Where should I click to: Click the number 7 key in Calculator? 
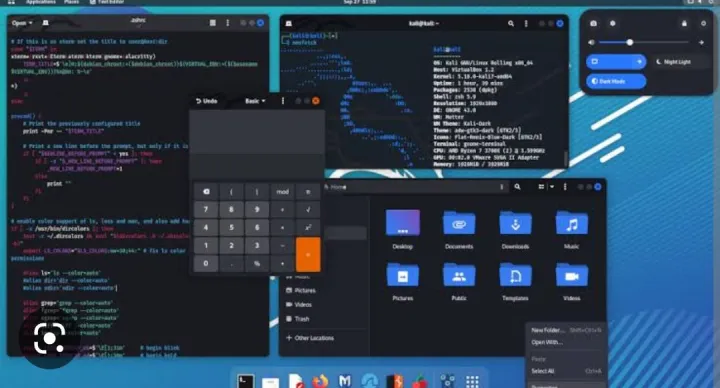click(206, 210)
